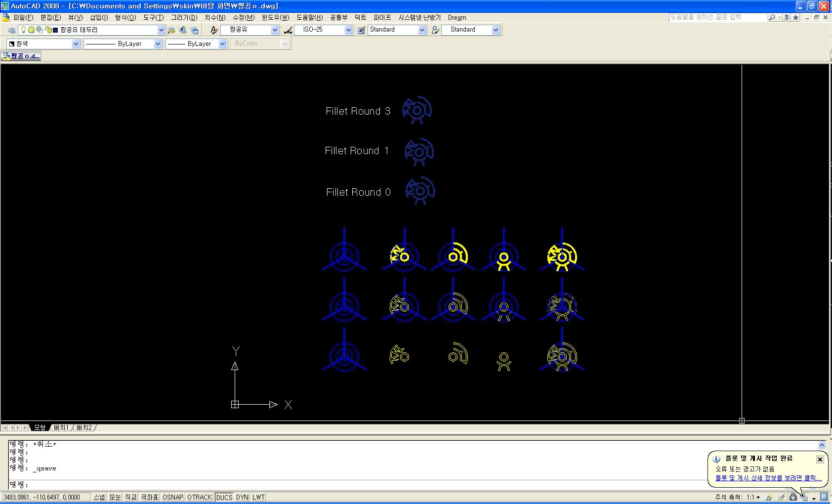Toggle OTRACK in status bar
The image size is (832, 504).
[200, 497]
